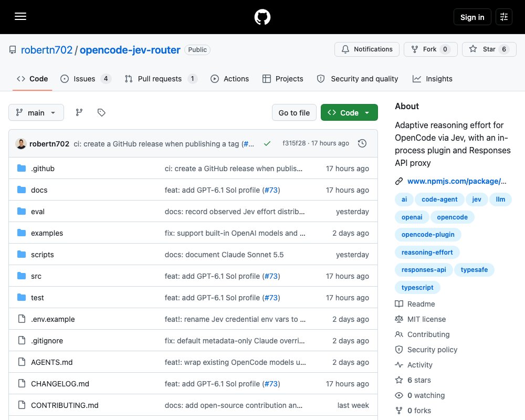Click the link chain icon in About
The image size is (525, 420).
coord(399,181)
